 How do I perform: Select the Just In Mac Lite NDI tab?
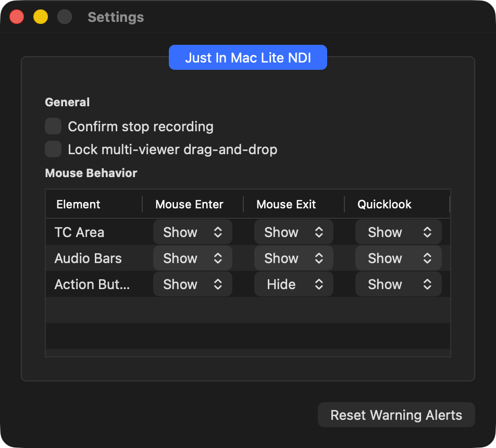(247, 57)
